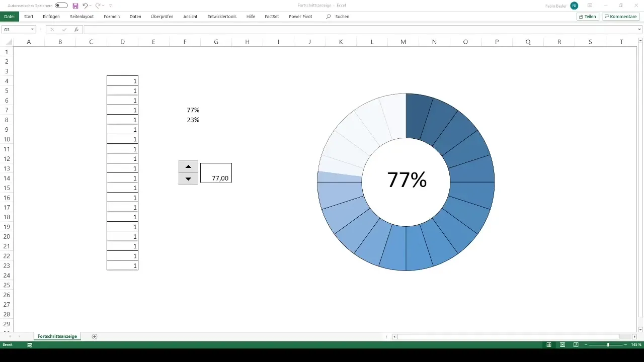
Task: Click the Redo arrow icon
Action: point(98,5)
